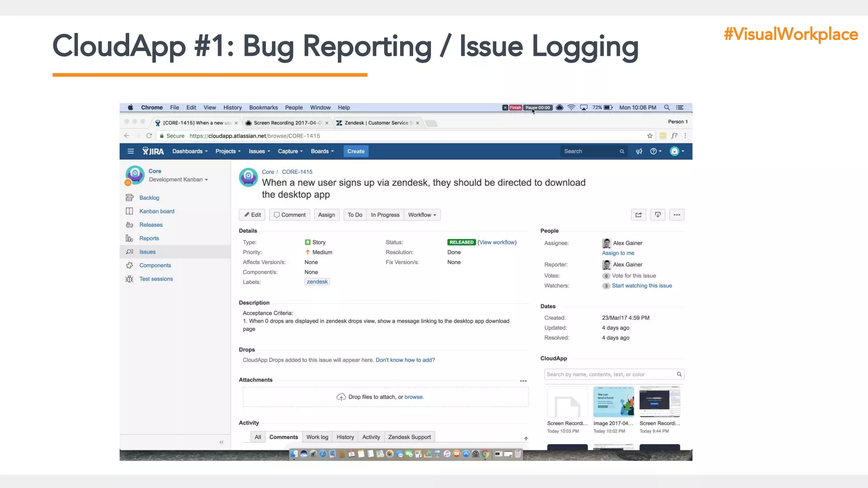Click the Comment button
The height and width of the screenshot is (488, 868).
click(x=289, y=215)
